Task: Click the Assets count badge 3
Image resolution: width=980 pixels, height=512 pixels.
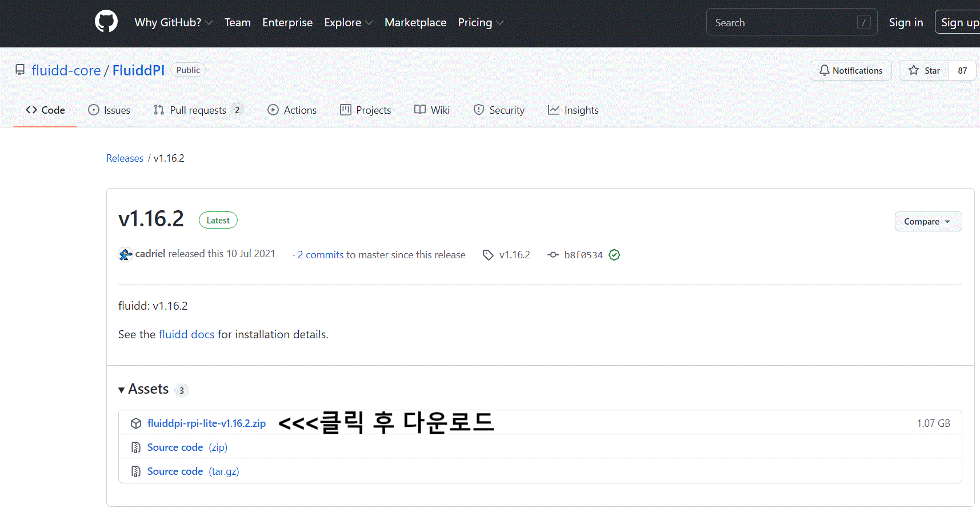Action: pyautogui.click(x=182, y=390)
